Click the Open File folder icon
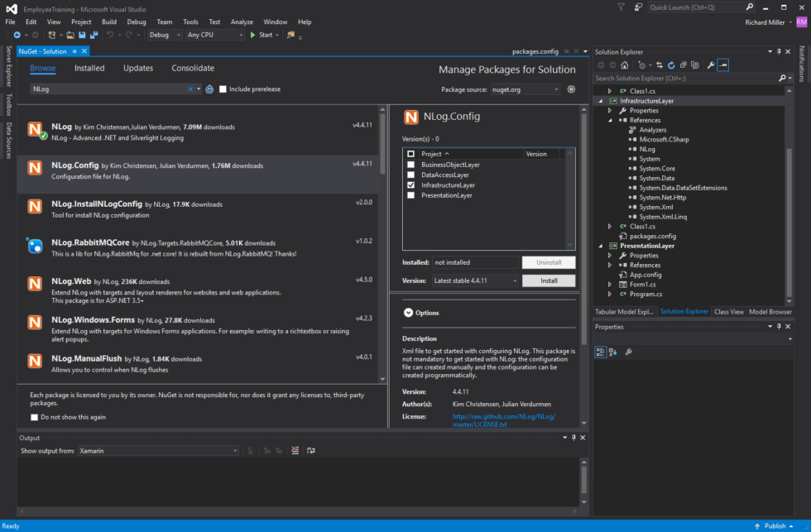The height and width of the screenshot is (532, 811). (x=70, y=35)
